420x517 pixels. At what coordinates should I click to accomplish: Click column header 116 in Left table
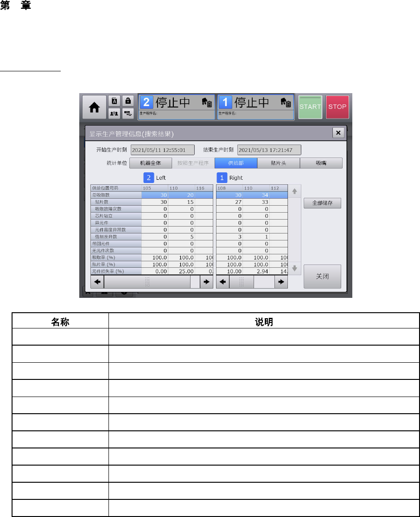(204, 188)
